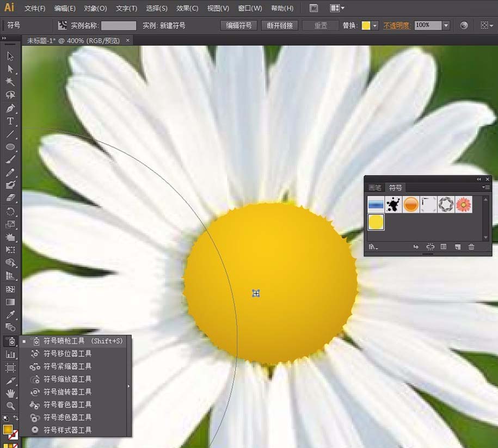Viewport: 498px width, 448px height.
Task: Select the Mesh tool
Action: pos(10,289)
